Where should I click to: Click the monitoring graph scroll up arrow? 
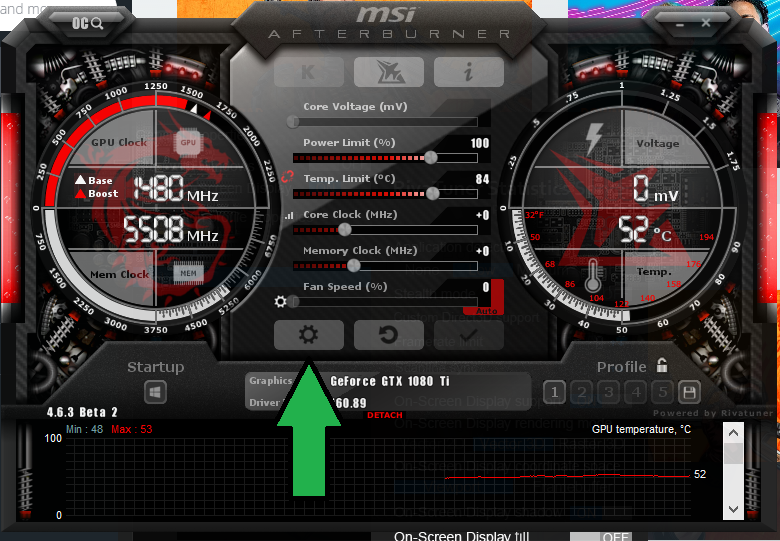[x=733, y=433]
